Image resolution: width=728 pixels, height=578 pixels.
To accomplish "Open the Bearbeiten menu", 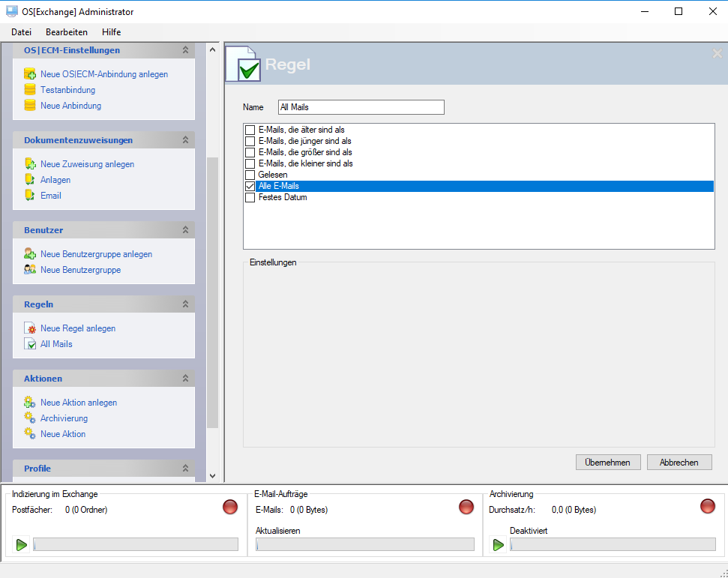I will point(67,32).
